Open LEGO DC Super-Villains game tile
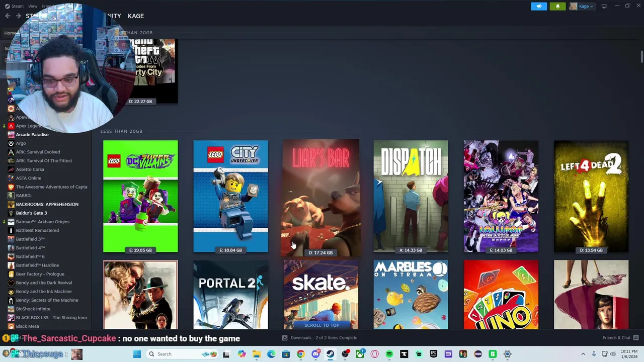Screen dimensions: 644x362 [140, 196]
